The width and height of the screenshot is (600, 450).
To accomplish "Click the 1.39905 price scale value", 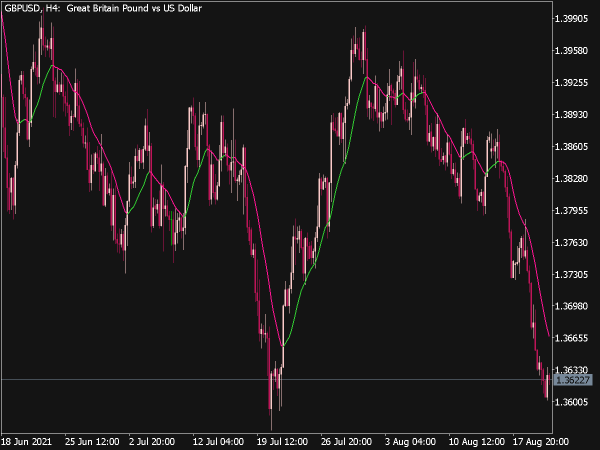I will pyautogui.click(x=571, y=18).
